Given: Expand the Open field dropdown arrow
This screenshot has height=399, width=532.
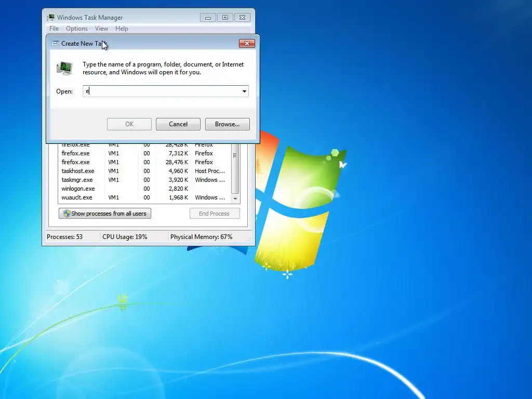Looking at the screenshot, I should [244, 91].
